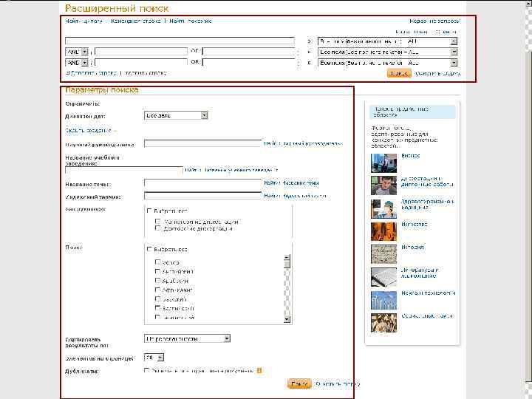Click the Удалить строку link
532x399 pixels.
pyautogui.click(x=144, y=73)
